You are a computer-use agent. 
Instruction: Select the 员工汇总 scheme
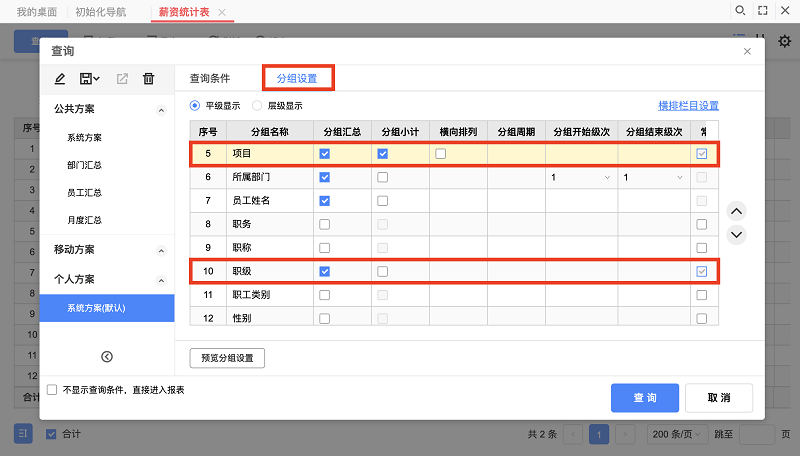(x=85, y=193)
